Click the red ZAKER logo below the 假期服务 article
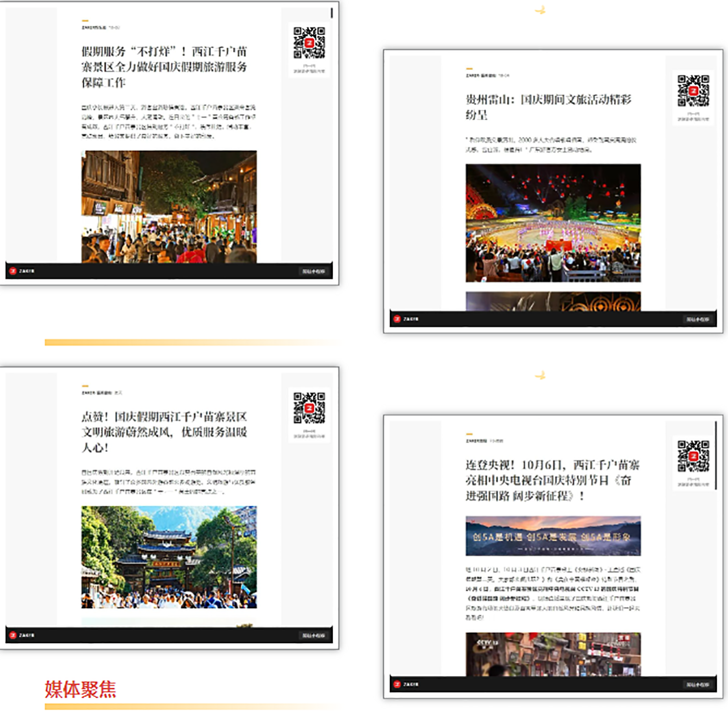 click(13, 271)
